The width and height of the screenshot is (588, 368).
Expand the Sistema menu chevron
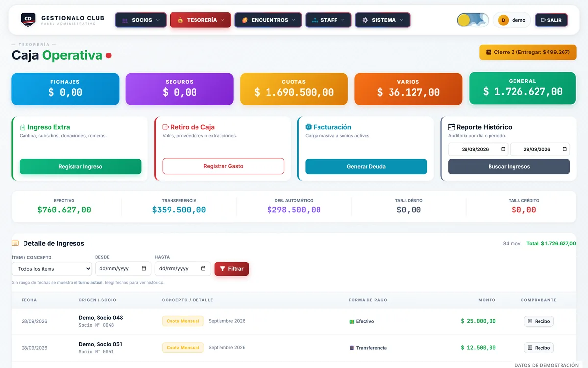tap(402, 20)
